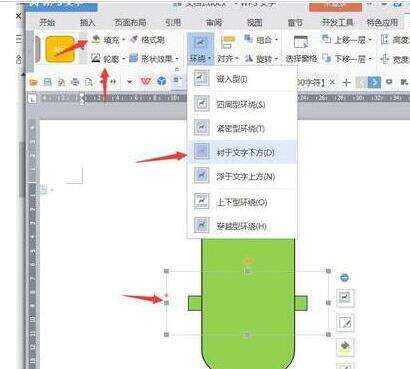Click the floating shape outline pen icon
Screen dimensions: 410x369
click(x=345, y=322)
